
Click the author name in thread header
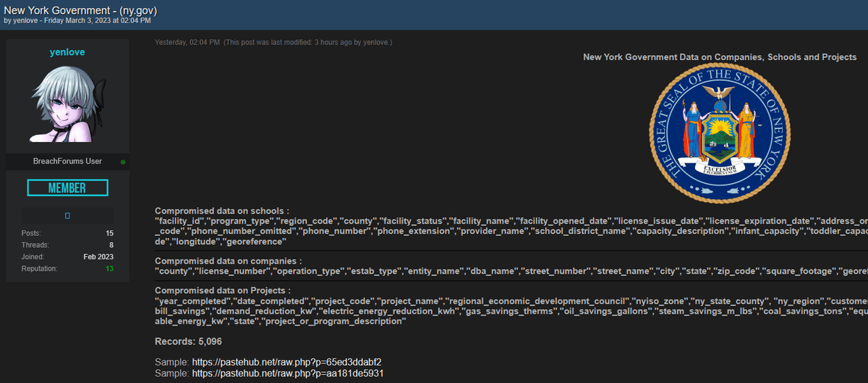click(x=27, y=21)
